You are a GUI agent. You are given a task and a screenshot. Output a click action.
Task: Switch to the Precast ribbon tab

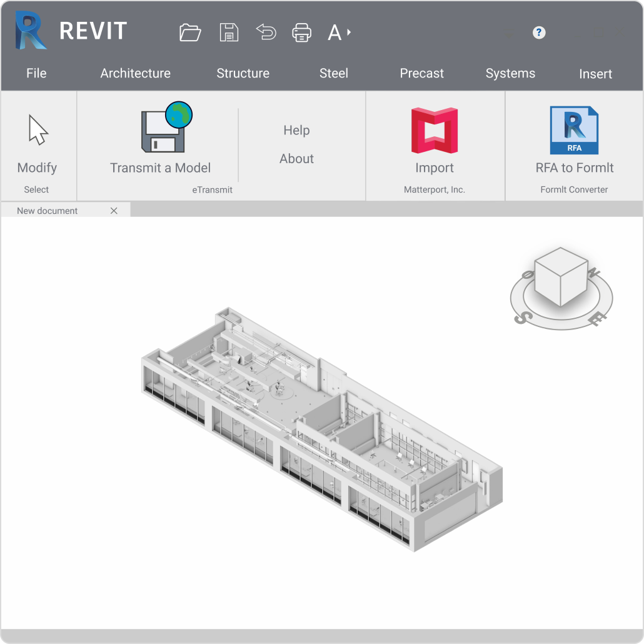tap(421, 73)
